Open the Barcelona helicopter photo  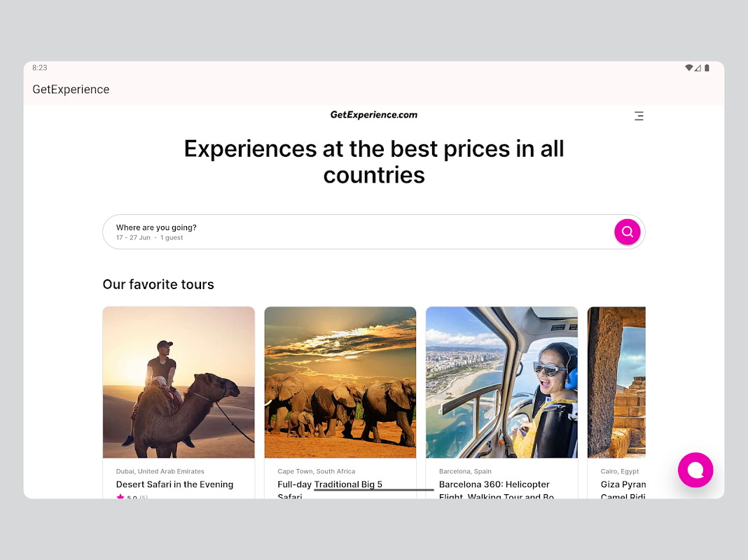501,382
